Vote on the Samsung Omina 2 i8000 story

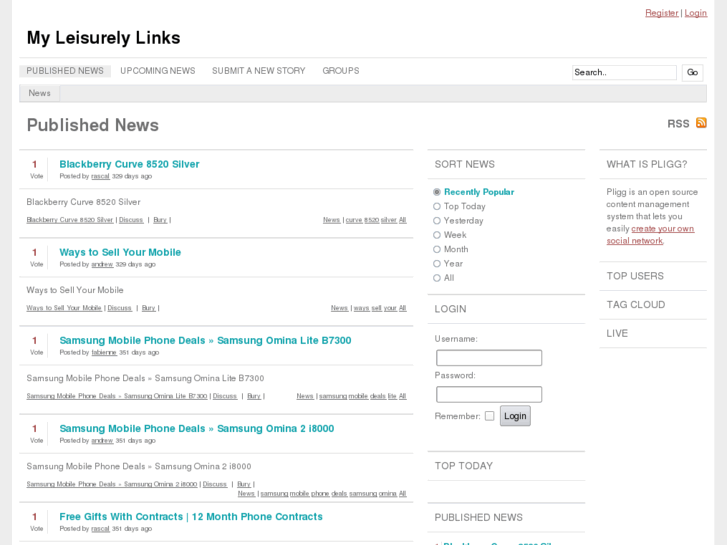(36, 441)
